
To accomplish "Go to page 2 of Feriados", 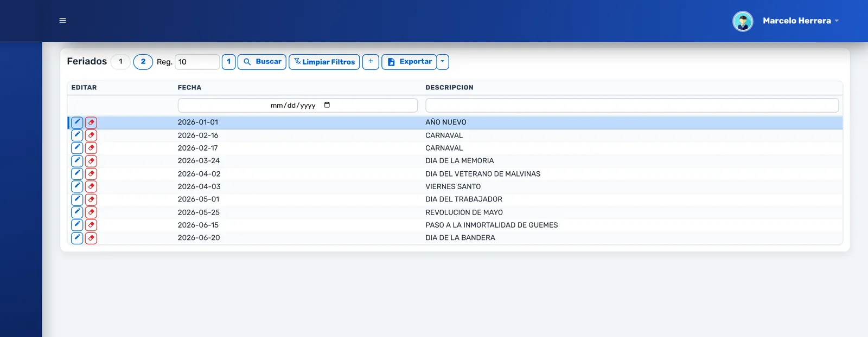I will point(143,62).
